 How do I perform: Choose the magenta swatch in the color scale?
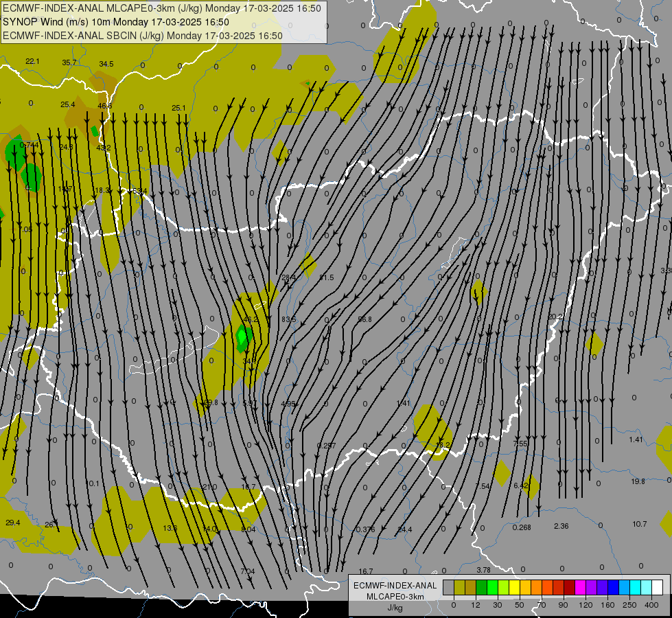point(580,587)
